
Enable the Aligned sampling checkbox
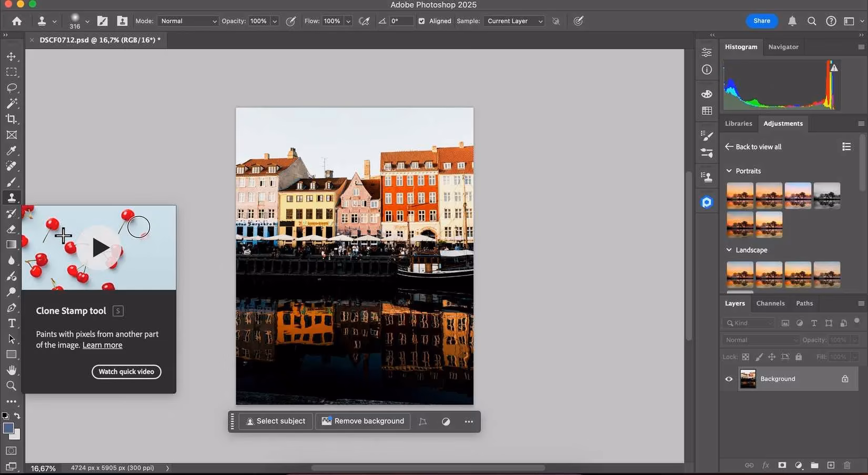click(421, 21)
